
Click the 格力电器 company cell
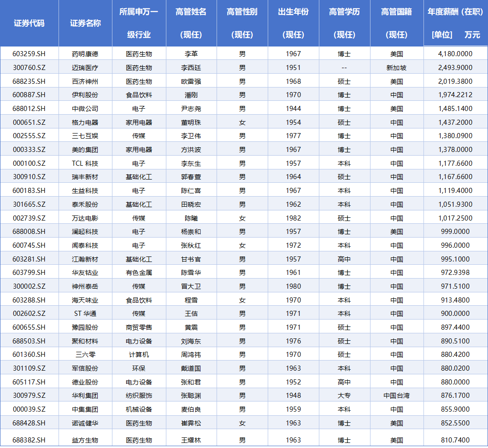coord(85,122)
